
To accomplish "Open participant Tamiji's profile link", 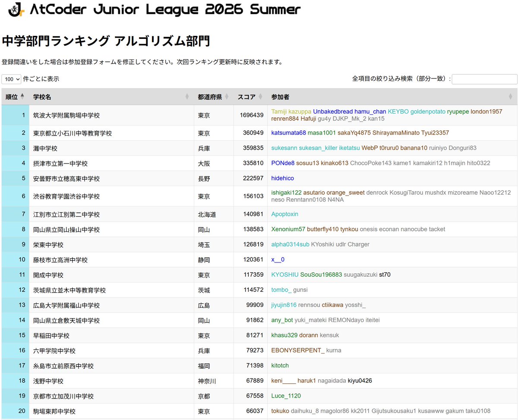I will [279, 111].
